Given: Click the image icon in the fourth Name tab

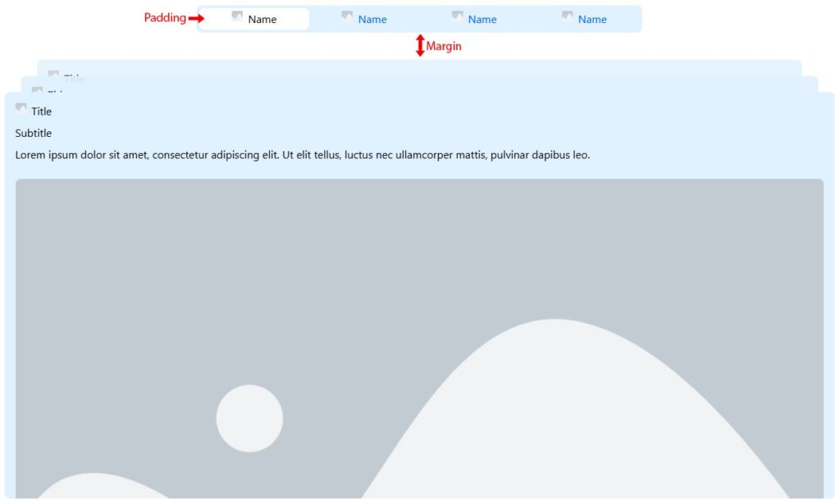Looking at the screenshot, I should [567, 16].
